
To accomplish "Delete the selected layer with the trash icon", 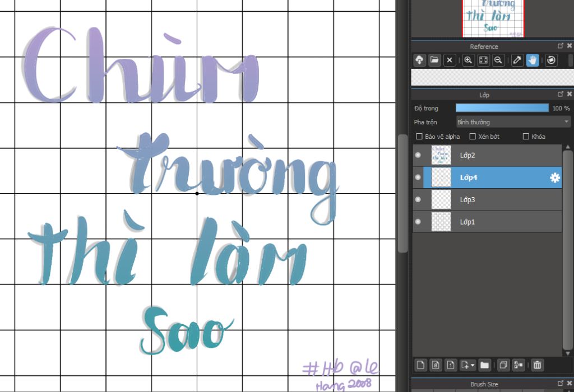I will point(538,365).
